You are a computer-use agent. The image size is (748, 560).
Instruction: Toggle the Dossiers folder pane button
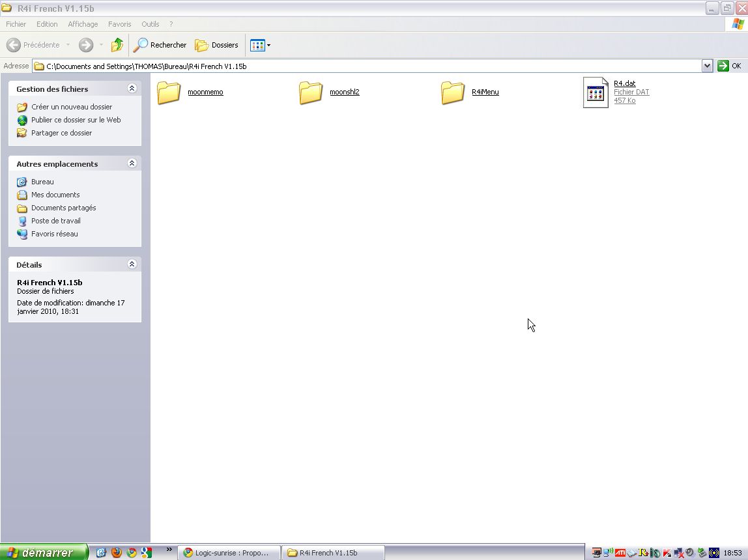pyautogui.click(x=217, y=45)
